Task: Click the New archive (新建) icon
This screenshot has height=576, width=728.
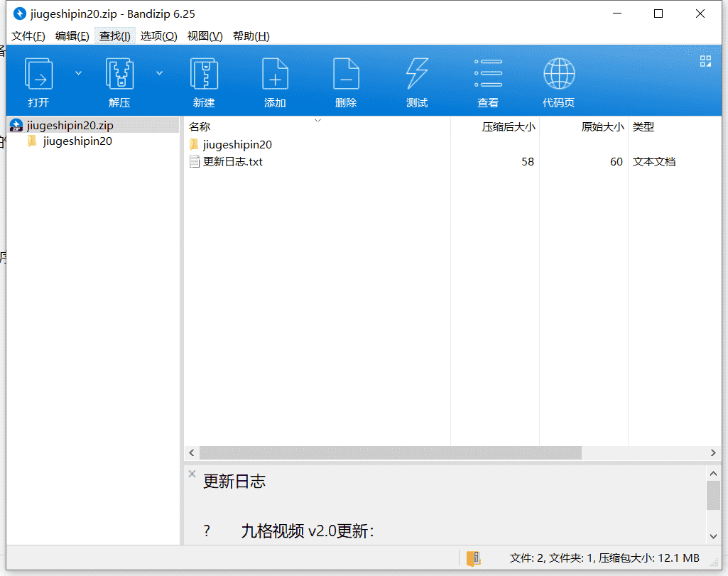Action: 204,74
